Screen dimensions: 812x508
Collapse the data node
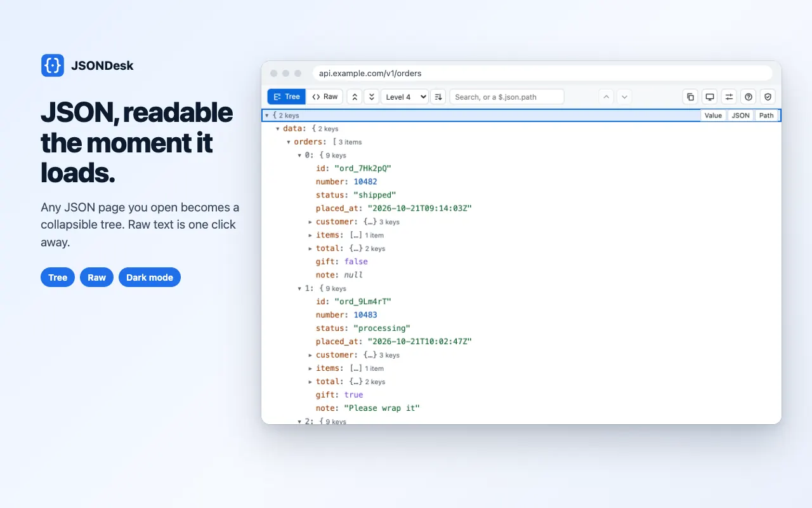(x=278, y=129)
